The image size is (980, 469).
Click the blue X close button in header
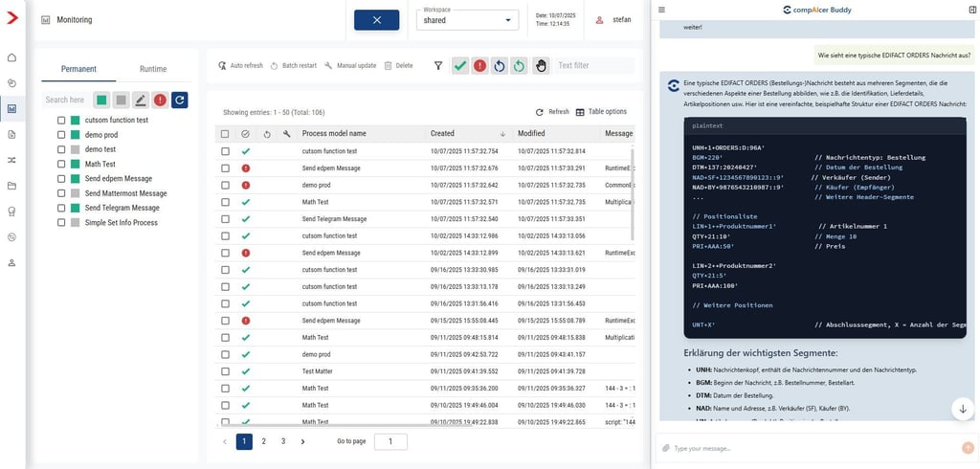(x=376, y=20)
